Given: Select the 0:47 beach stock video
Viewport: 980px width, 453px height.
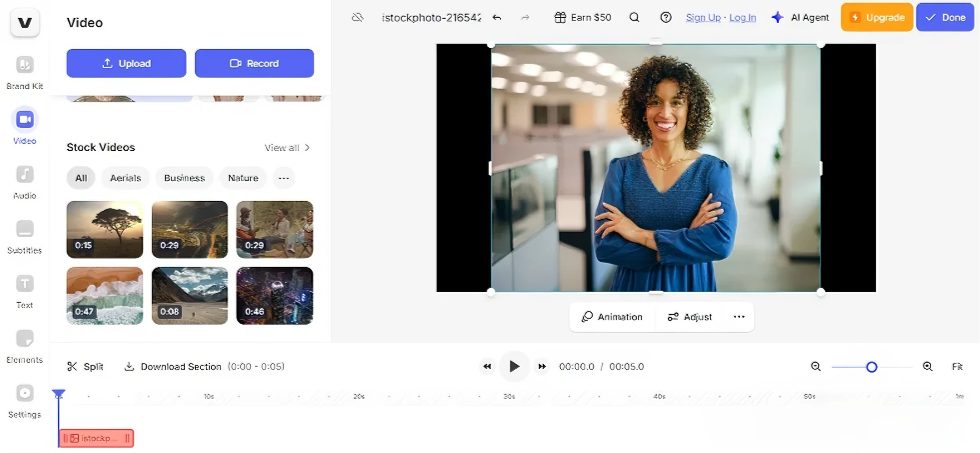Looking at the screenshot, I should pyautogui.click(x=104, y=295).
